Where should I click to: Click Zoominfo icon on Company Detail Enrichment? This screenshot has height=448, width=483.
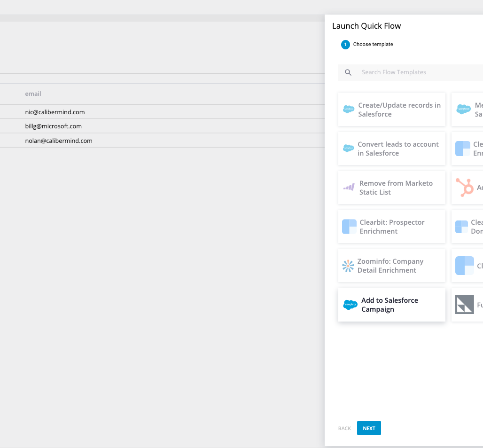(x=348, y=266)
